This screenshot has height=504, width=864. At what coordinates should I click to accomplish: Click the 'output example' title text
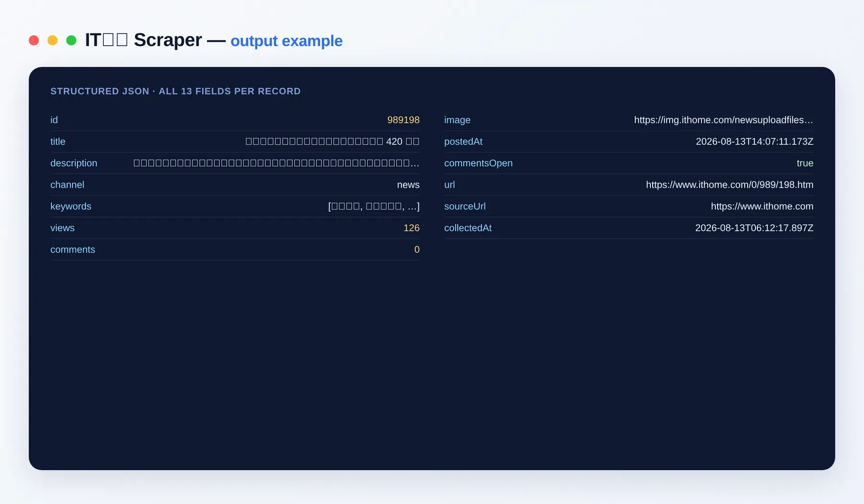click(287, 41)
